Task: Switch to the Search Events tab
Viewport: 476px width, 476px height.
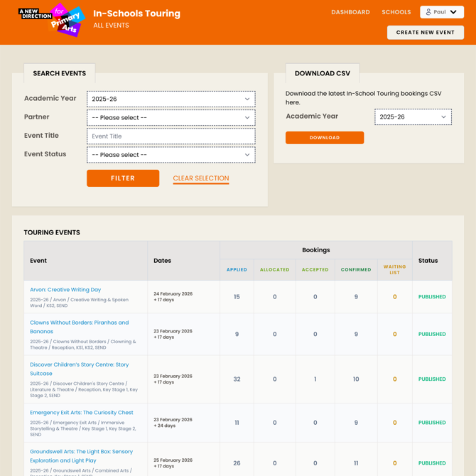Action: coord(60,73)
